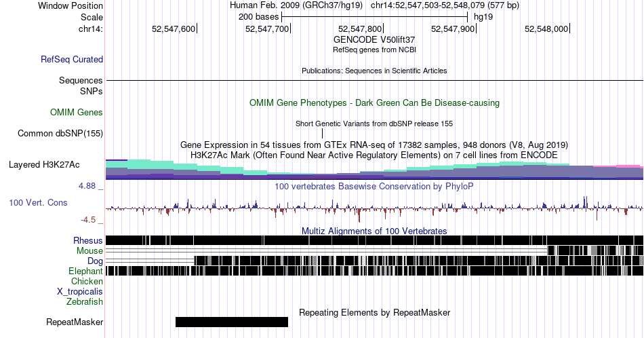Click the PhyloP conservation wiggle graph
This screenshot has width=644, height=338.
click(374, 209)
